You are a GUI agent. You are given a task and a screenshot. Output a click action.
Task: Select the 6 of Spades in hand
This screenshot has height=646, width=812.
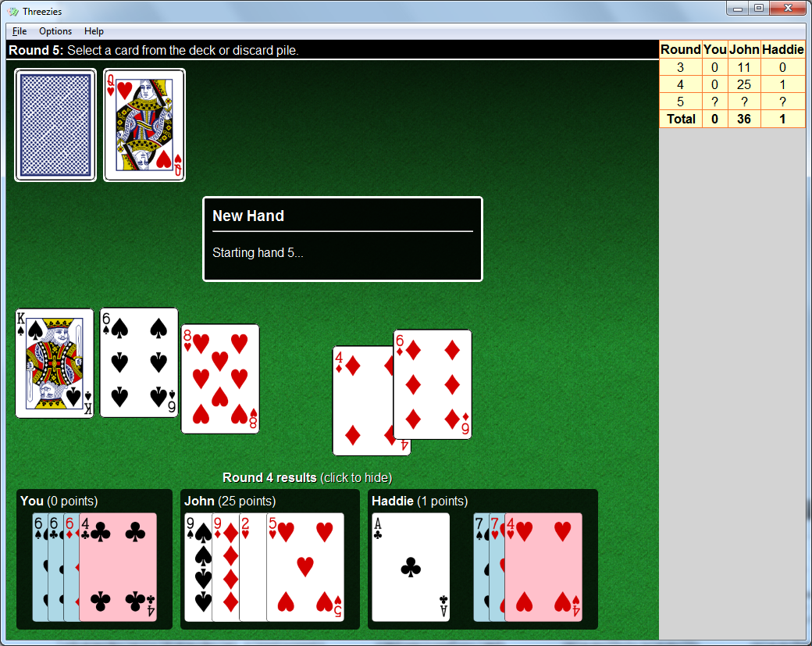click(139, 362)
